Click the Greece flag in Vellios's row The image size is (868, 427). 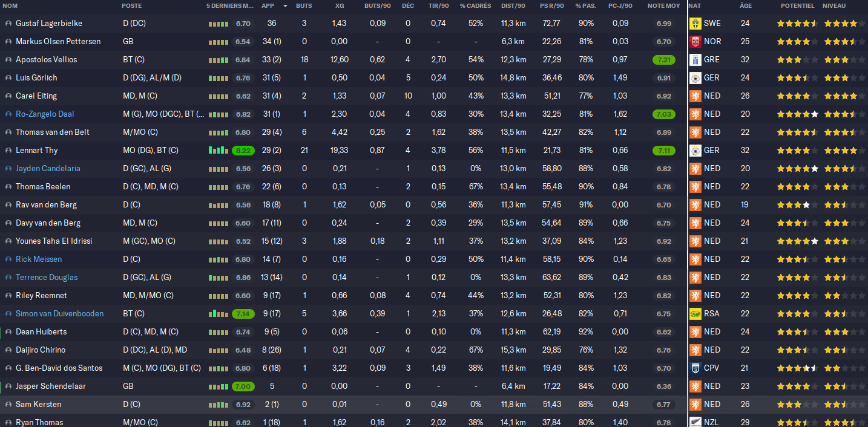695,60
